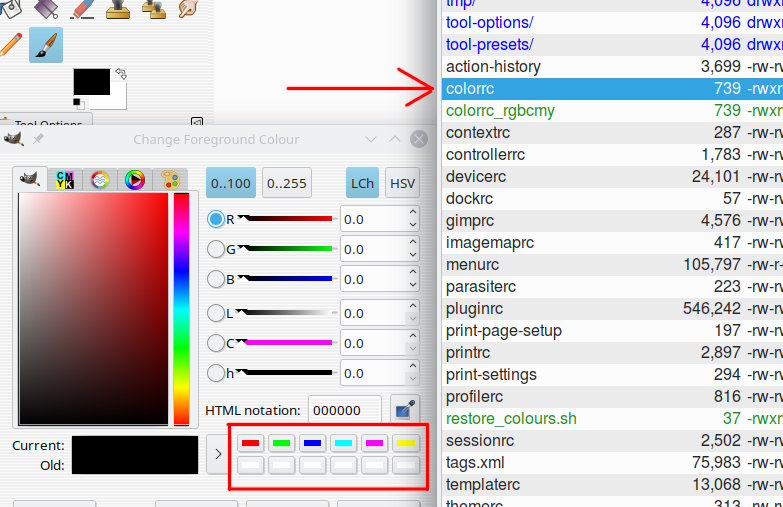This screenshot has width=783, height=507.
Task: Select the B channel radio button
Action: point(216,279)
